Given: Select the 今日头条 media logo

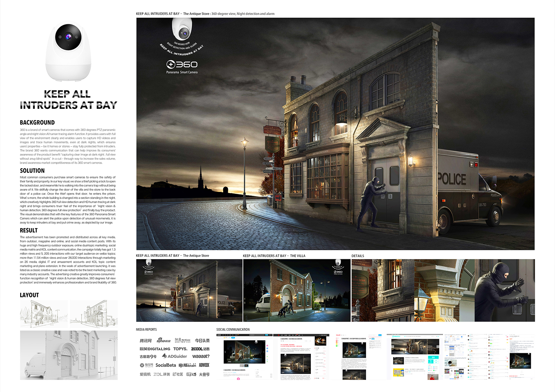Looking at the screenshot, I should point(202,341).
